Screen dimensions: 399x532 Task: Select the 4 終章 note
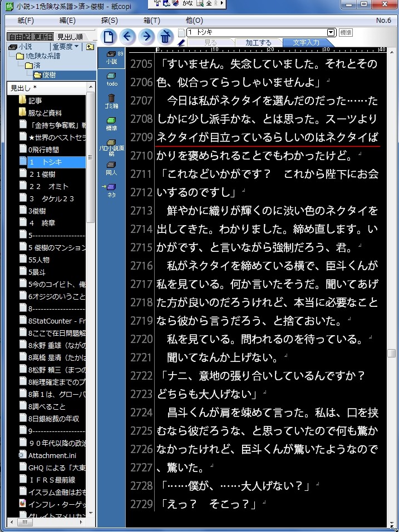pos(37,223)
